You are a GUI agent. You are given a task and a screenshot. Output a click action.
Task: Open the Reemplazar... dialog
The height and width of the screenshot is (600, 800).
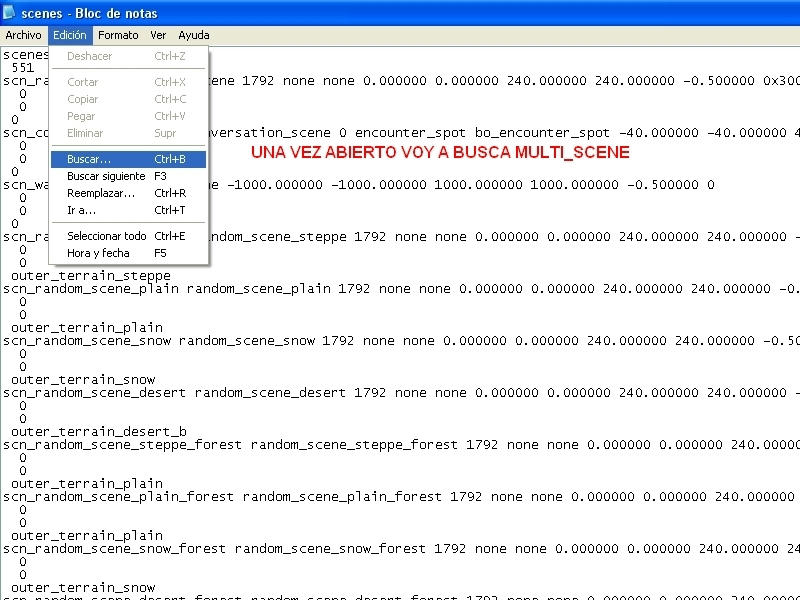click(100, 193)
